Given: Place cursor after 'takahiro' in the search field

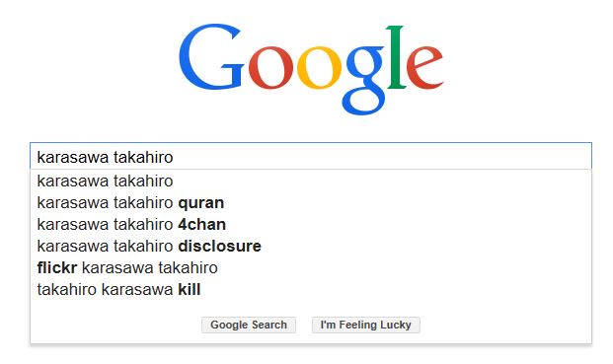Looking at the screenshot, I should (x=174, y=157).
